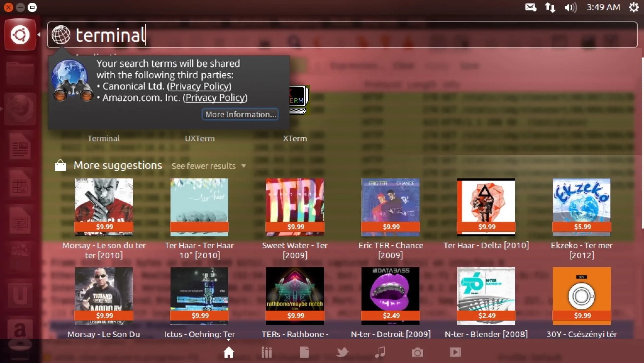This screenshot has width=644, height=363.
Task: Open the sound volume indicator
Action: (570, 7)
